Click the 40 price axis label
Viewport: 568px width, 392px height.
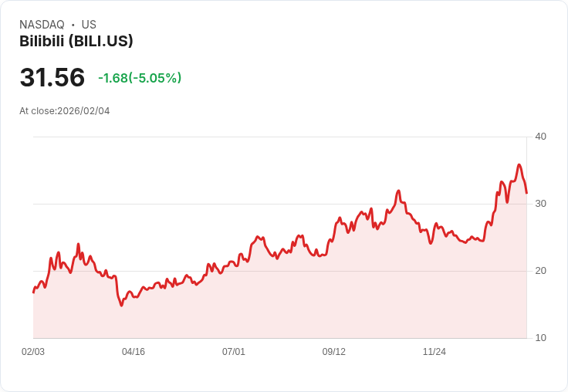click(540, 137)
